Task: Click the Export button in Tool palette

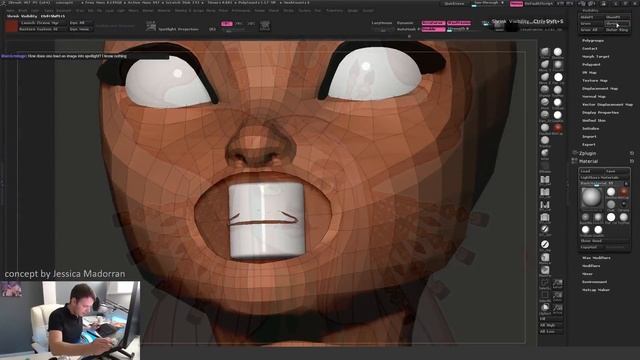Action: pyautogui.click(x=589, y=144)
